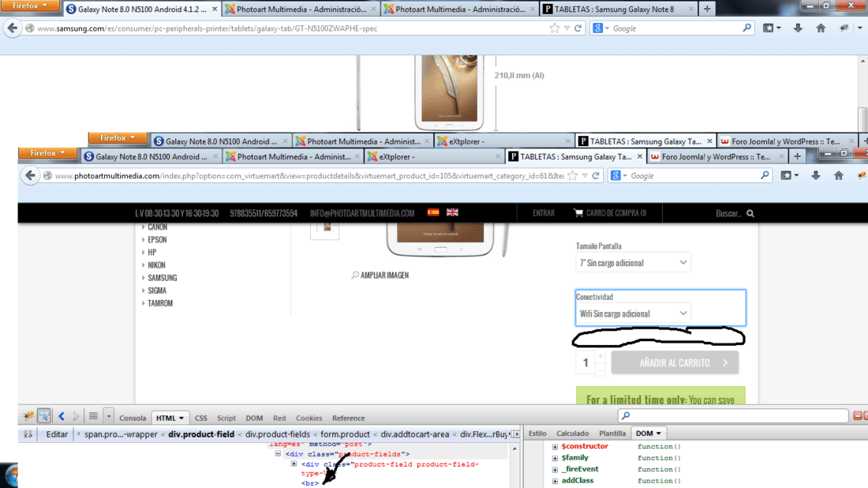Toggle Firebug breakpoint on mutate icon beside Editar
Image resolution: width=868 pixels, height=488 pixels.
coord(28,434)
